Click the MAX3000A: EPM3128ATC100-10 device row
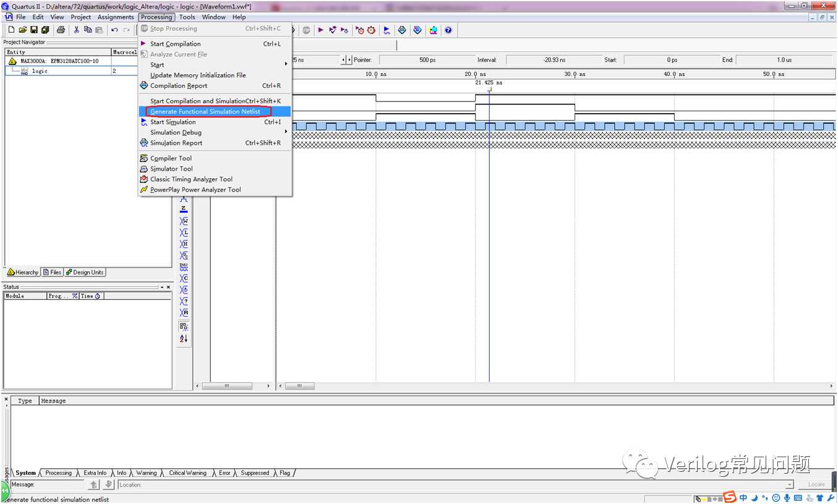Image resolution: width=838 pixels, height=504 pixels. coord(59,61)
